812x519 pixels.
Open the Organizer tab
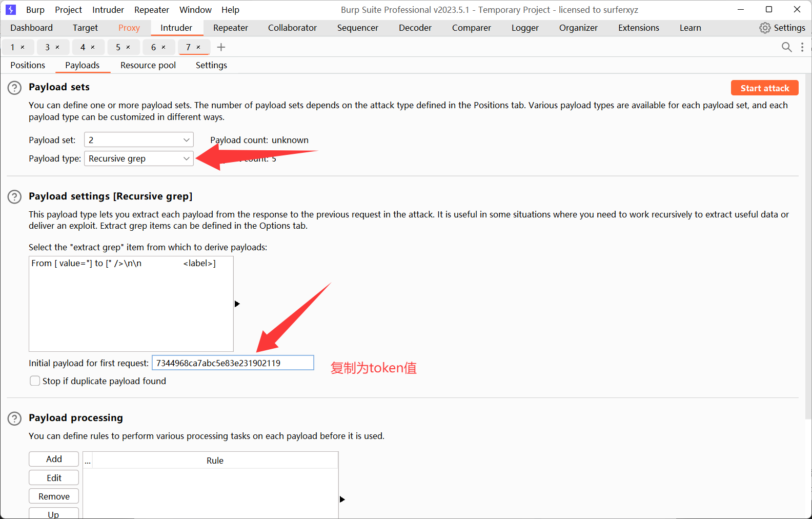coord(578,28)
